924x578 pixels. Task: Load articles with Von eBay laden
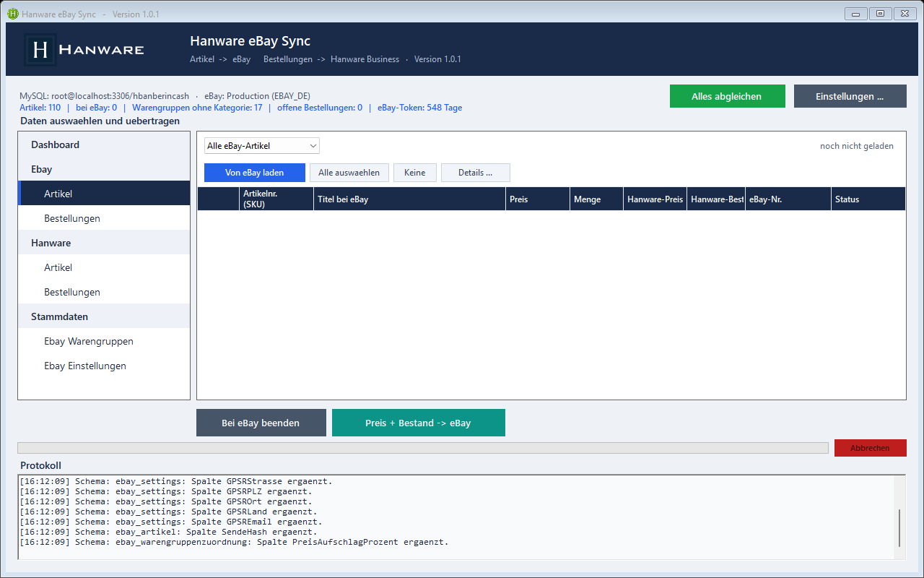click(255, 173)
